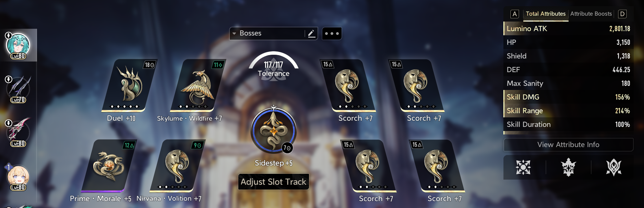Select the teal-haired Lv.80 character portrait
644x208 pixels.
click(18, 45)
